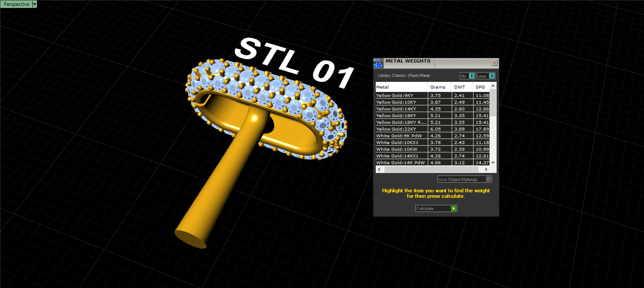Click the down arrow of metal list scrollbar
This screenshot has height=288, width=644.
[493, 162]
